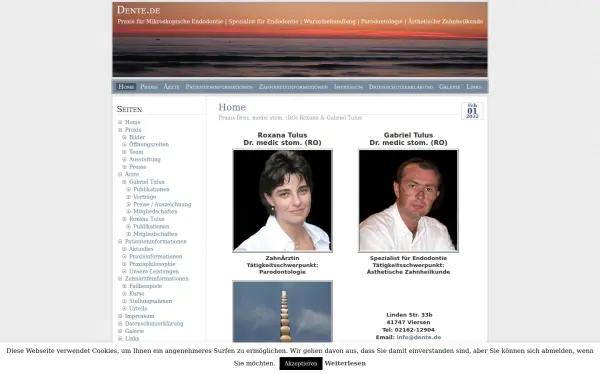Click Ärzte in the Seiten sidebar
The height and width of the screenshot is (375, 600).
(132, 174)
